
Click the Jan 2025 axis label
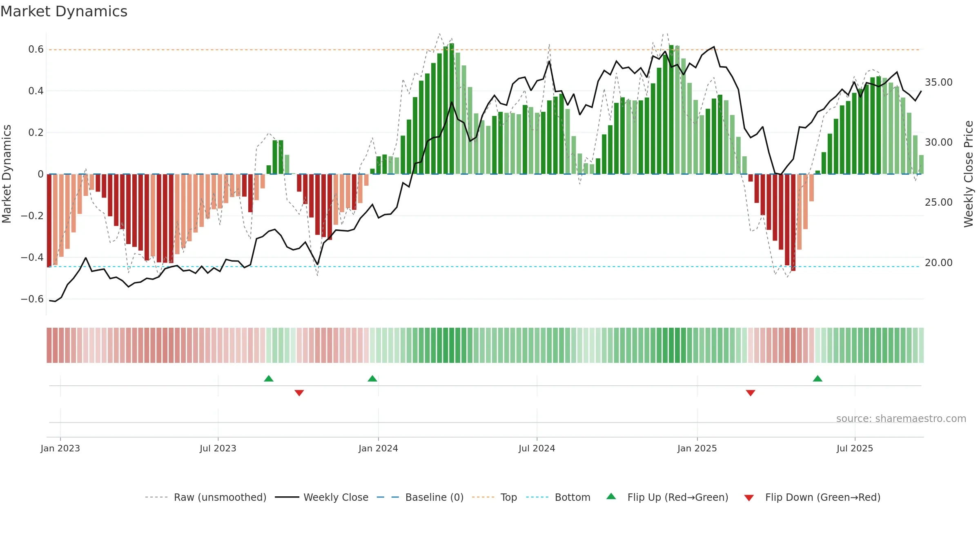pos(697,448)
